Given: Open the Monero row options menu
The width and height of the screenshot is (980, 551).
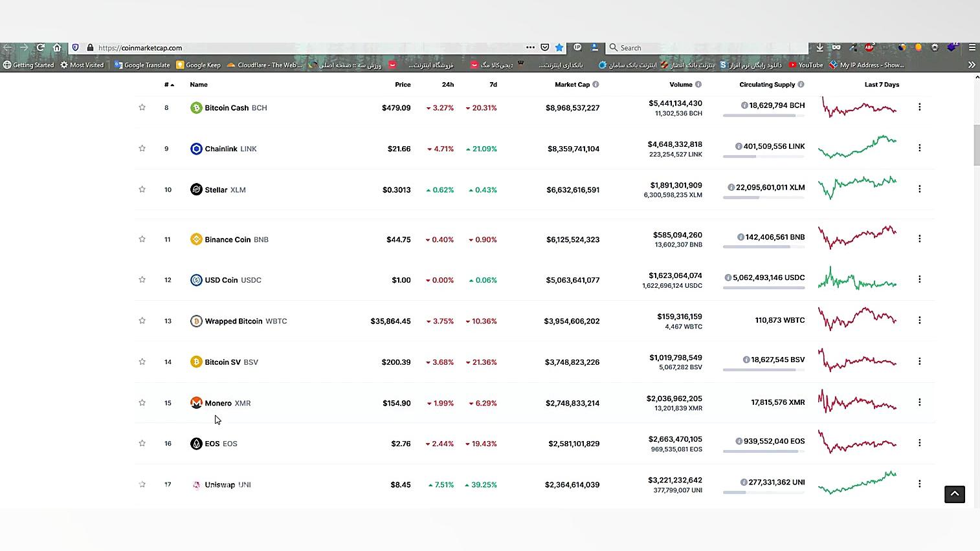Looking at the screenshot, I should [919, 402].
